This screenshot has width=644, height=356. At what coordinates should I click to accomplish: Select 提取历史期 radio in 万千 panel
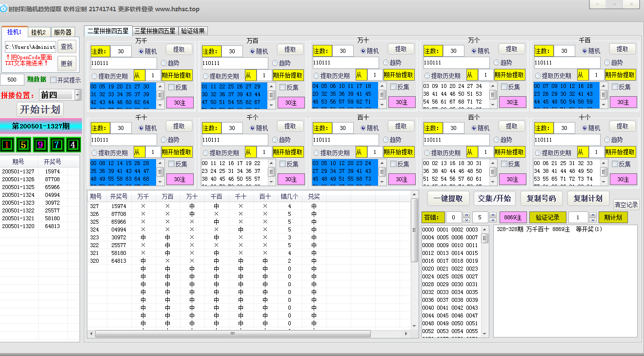click(110, 76)
